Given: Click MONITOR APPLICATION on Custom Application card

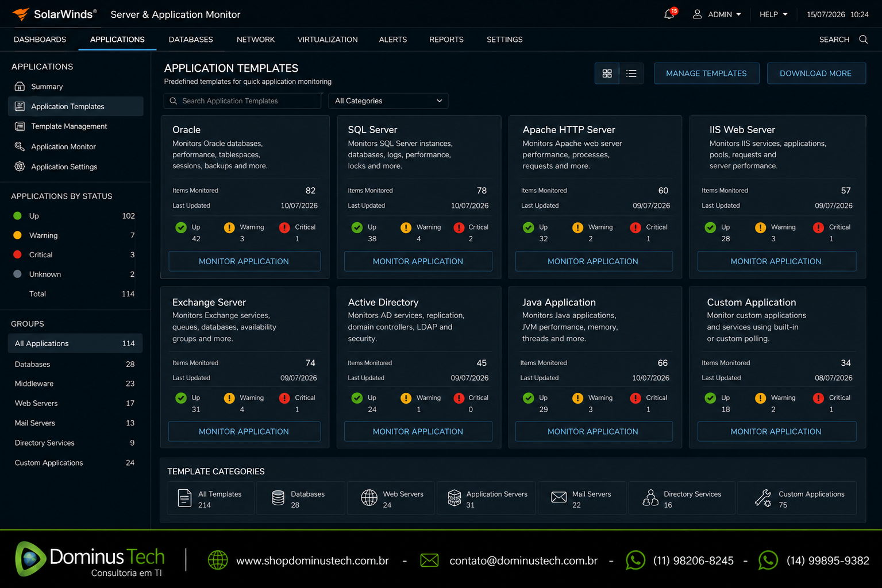Looking at the screenshot, I should point(776,431).
